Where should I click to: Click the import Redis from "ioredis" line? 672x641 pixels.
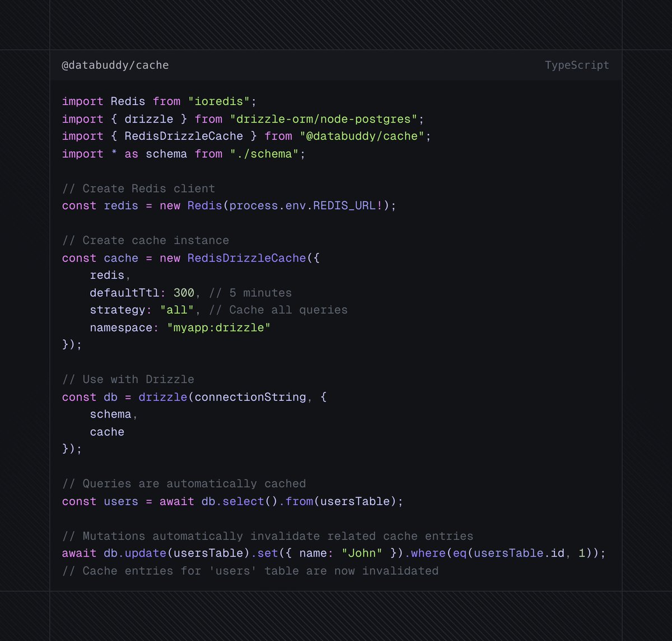point(159,101)
